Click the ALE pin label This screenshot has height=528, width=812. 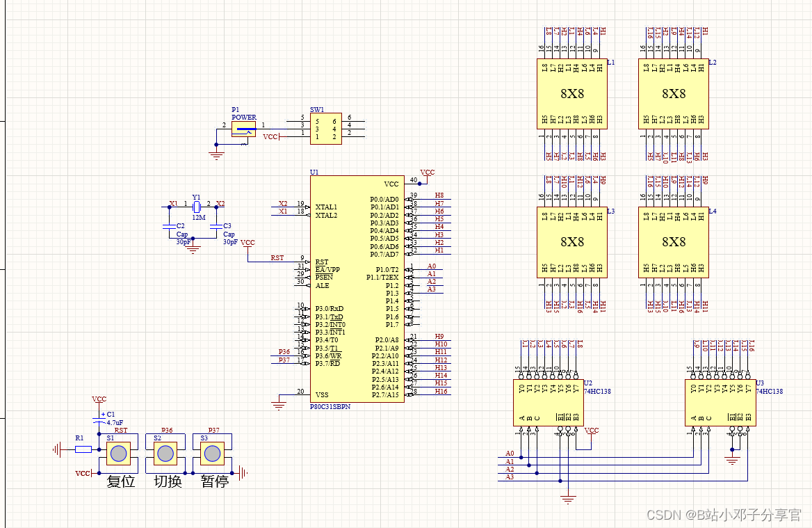click(322, 285)
